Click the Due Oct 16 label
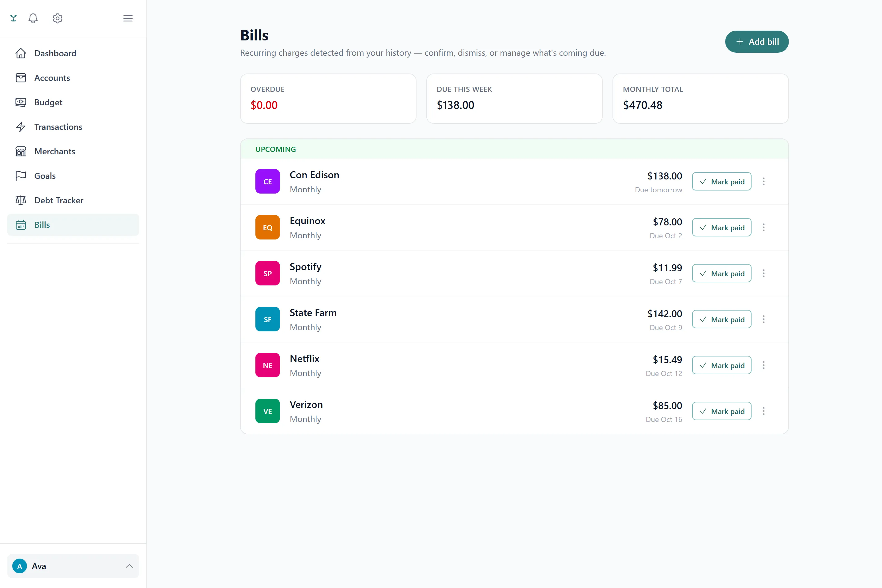This screenshot has width=882, height=588. (x=664, y=419)
